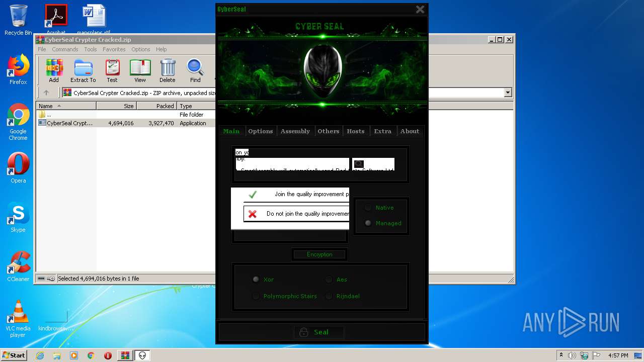Sort WinRAR list by Type column
The width and height of the screenshot is (644, 362).
(x=197, y=106)
